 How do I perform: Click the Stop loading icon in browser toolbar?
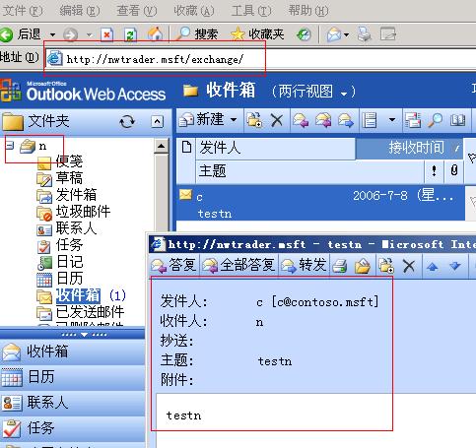(106, 34)
